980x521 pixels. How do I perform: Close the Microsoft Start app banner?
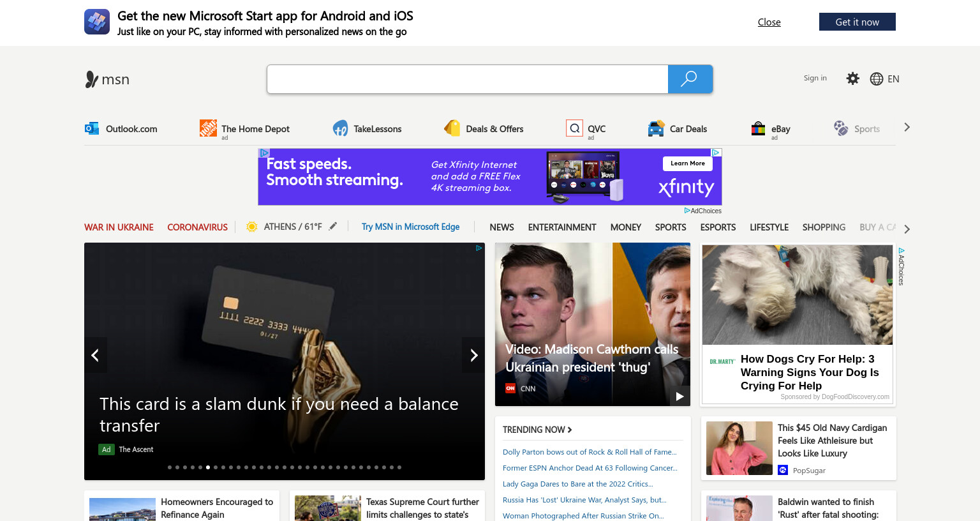[x=769, y=22]
